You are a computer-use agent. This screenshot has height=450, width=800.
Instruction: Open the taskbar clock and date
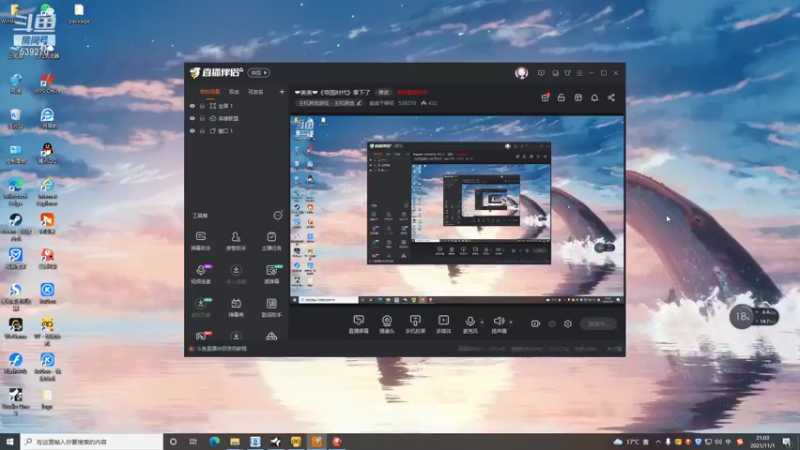tap(763, 441)
